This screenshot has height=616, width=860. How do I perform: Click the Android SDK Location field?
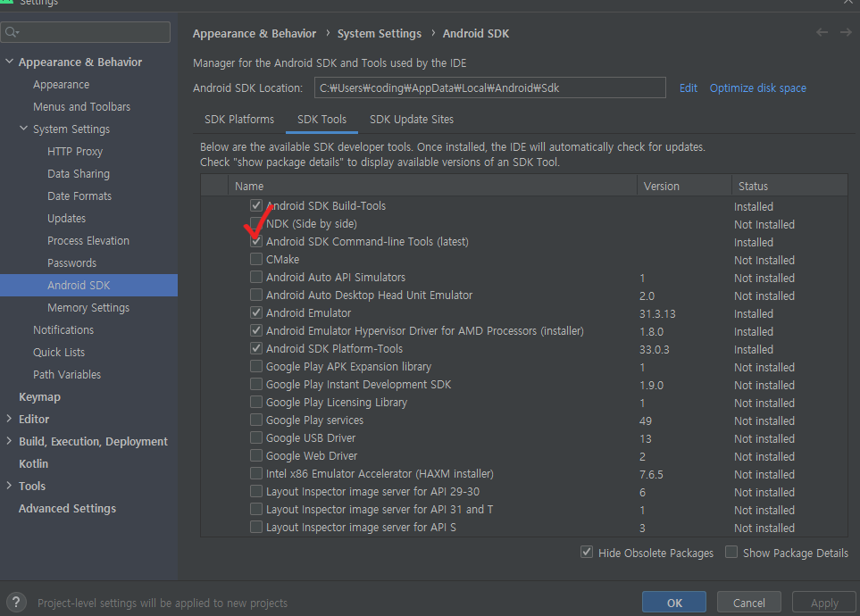click(489, 87)
